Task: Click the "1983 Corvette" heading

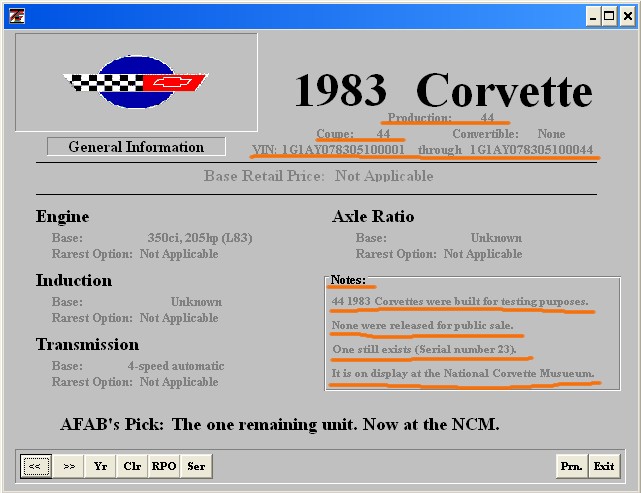Action: click(x=443, y=90)
